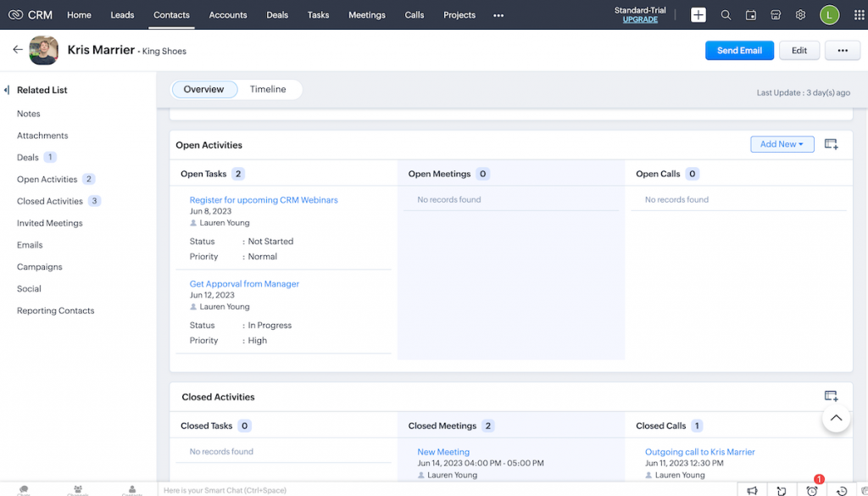The image size is (868, 496).
Task: Click the scroll to top arrow control
Action: [x=836, y=417]
